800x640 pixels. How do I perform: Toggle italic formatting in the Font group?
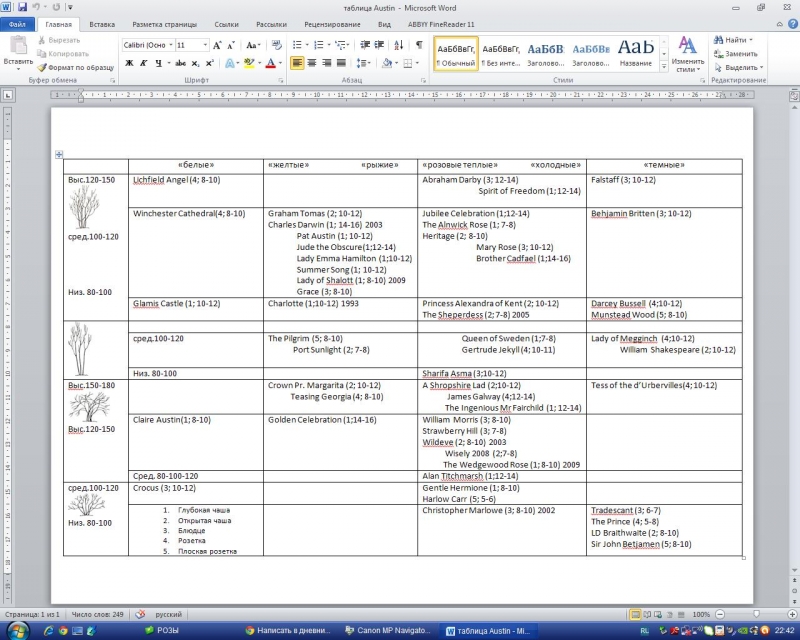tap(144, 63)
